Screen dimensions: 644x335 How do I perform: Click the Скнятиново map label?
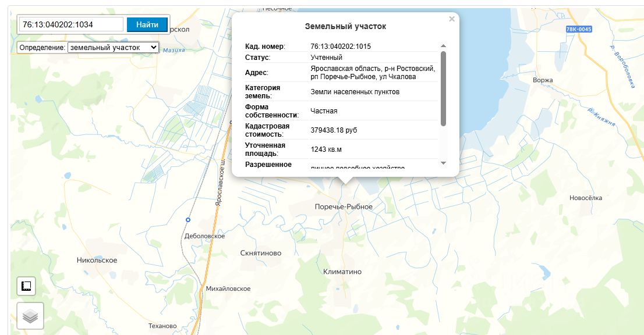(x=261, y=253)
